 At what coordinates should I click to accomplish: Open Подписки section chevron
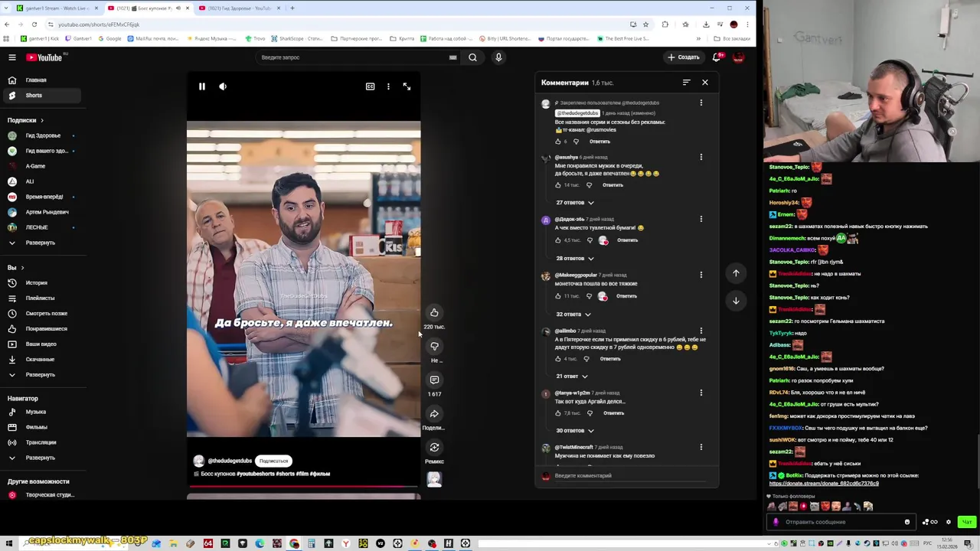coord(42,120)
